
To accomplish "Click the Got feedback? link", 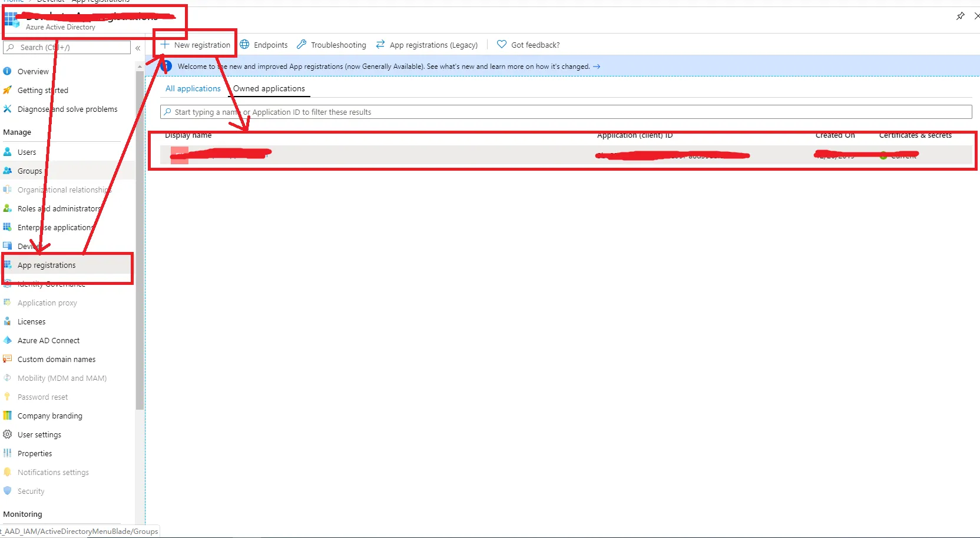I will coord(528,45).
